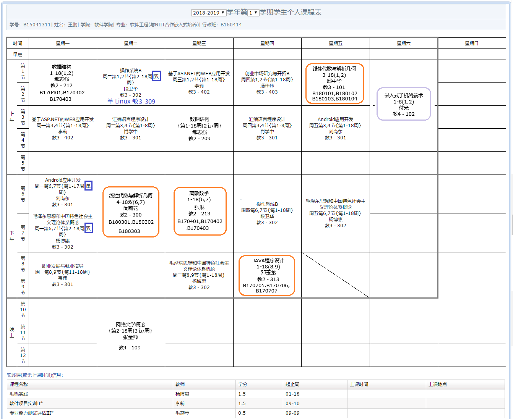Select Thursday's 汇编语言程序设计 class
This screenshot has height=420, width=513.
(x=267, y=129)
